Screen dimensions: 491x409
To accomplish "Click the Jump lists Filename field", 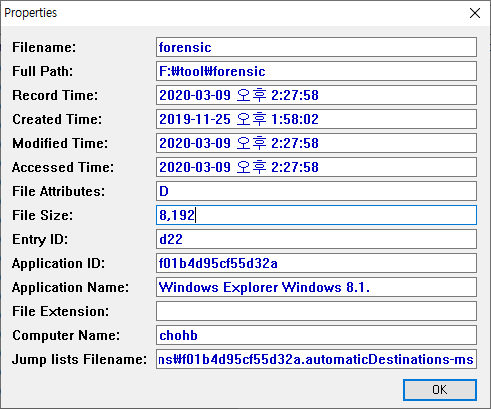I will [316, 359].
